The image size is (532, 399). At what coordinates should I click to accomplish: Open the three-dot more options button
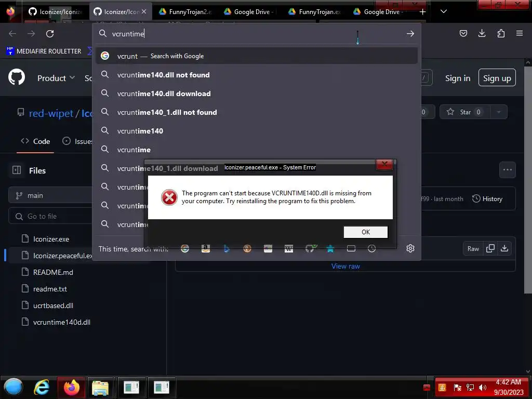507,170
